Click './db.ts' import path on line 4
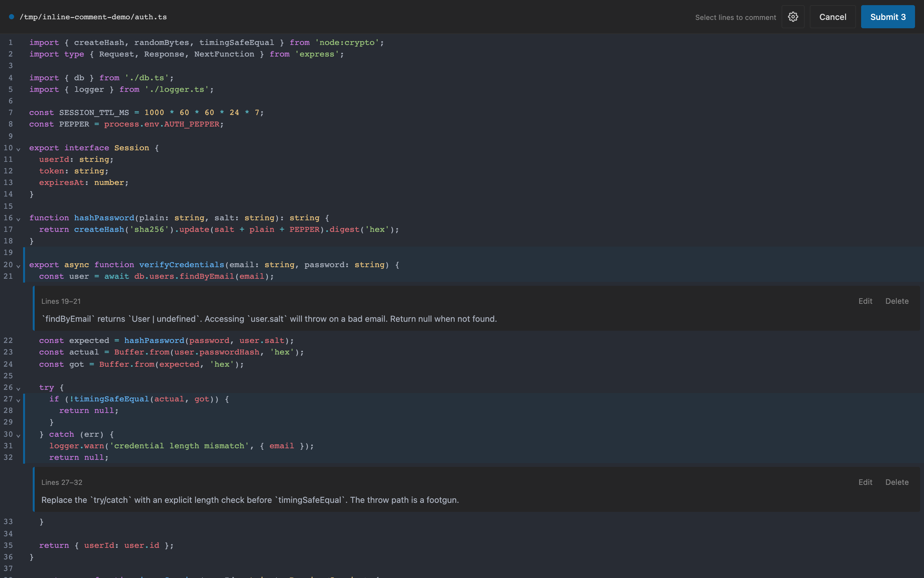924x578 pixels. coord(147,78)
